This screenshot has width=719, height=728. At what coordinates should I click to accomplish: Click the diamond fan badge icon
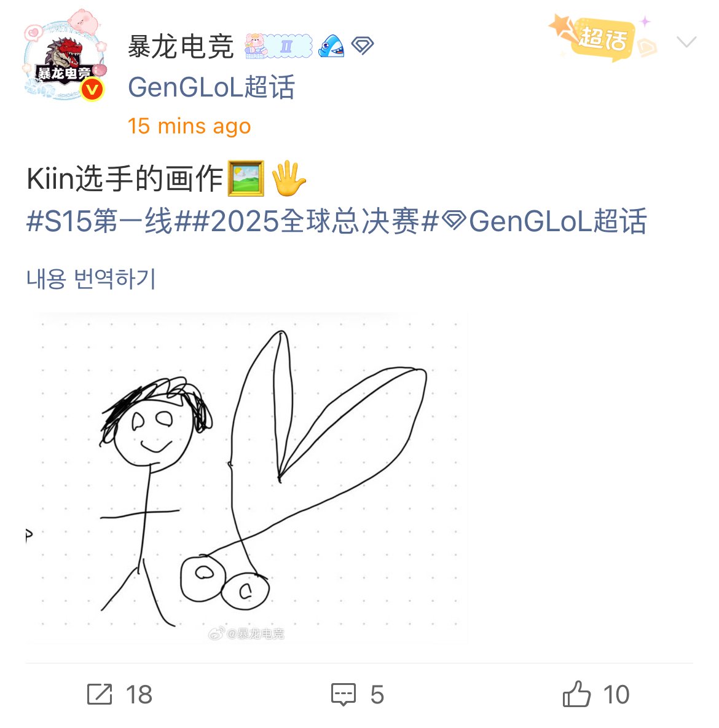click(363, 45)
